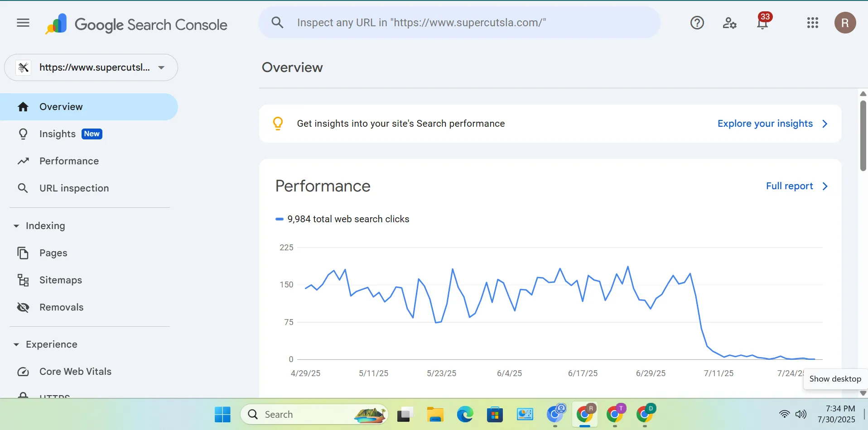Open user settings people-gear icon
This screenshot has width=868, height=430.
point(729,23)
